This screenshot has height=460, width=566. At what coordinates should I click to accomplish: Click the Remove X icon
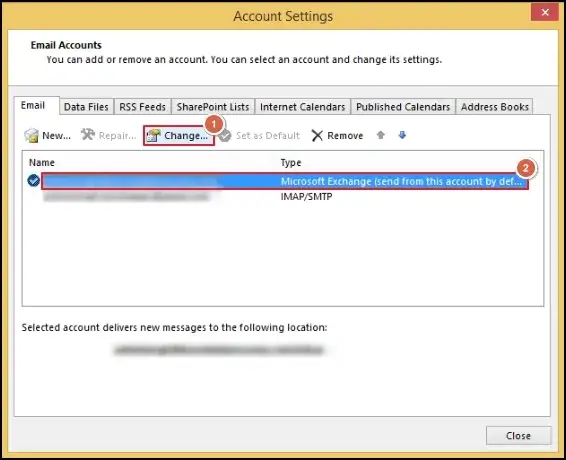point(317,136)
